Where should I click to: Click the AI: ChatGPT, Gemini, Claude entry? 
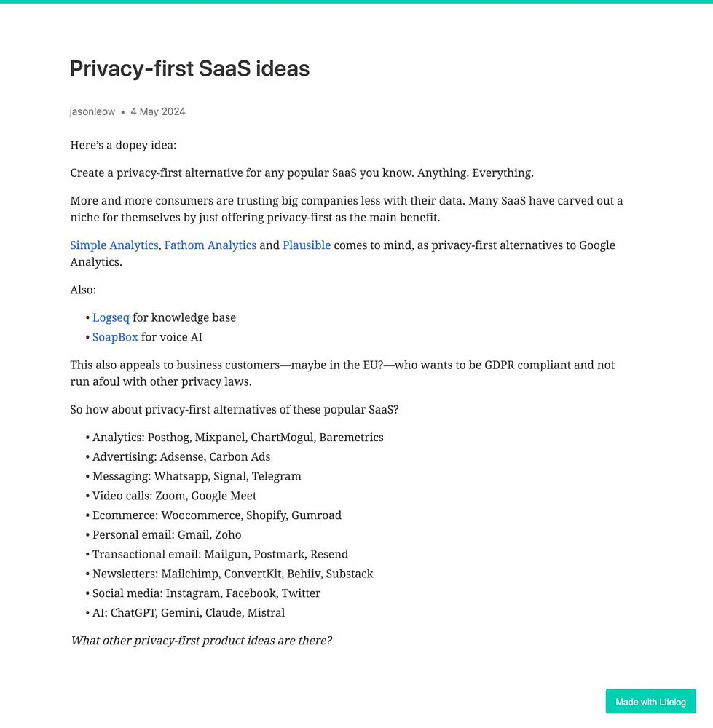[x=189, y=613]
